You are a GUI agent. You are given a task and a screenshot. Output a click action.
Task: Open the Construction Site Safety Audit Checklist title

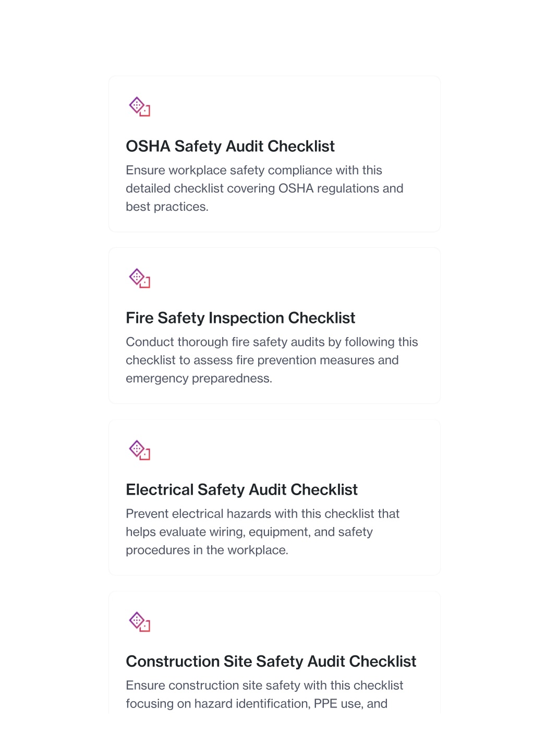pos(271,661)
